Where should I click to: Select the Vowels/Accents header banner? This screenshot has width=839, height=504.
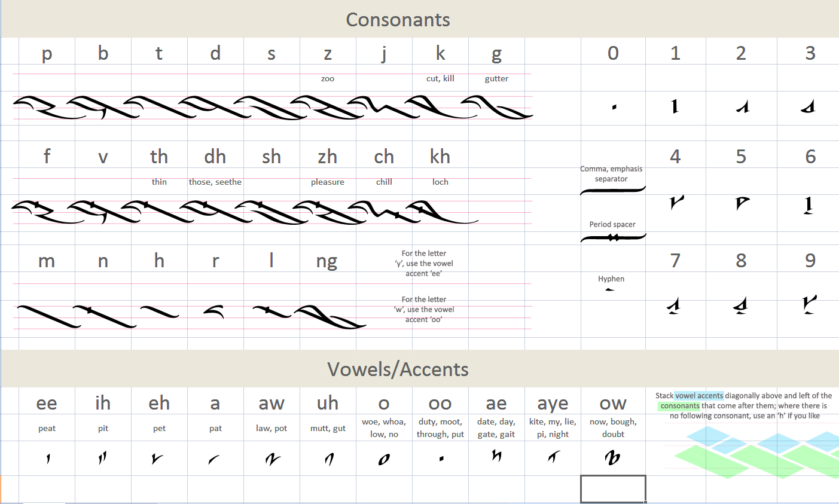[x=398, y=369]
